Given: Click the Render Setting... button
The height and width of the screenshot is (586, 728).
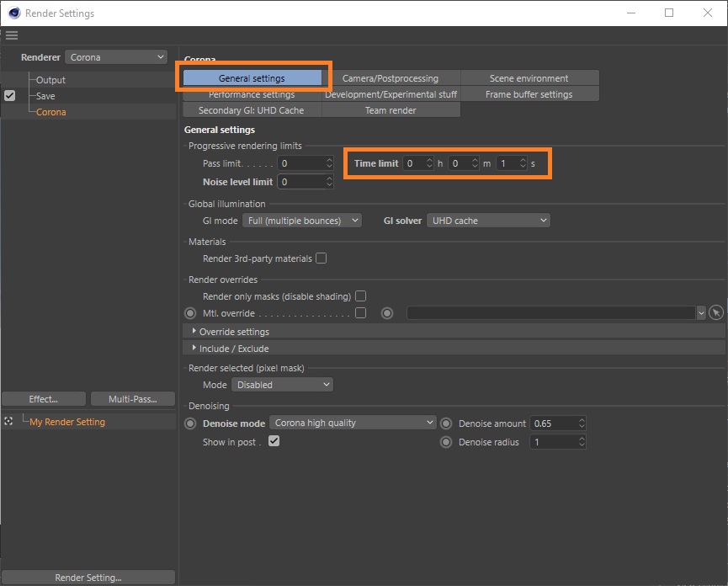Looking at the screenshot, I should (x=88, y=578).
